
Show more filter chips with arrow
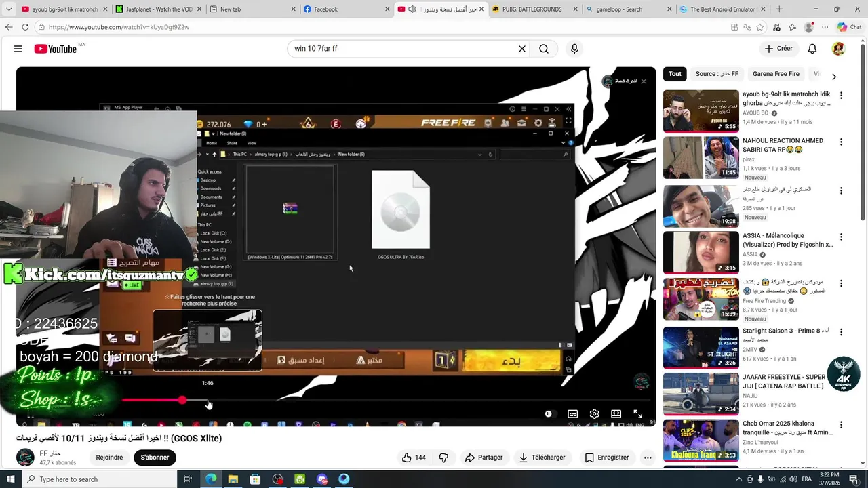(x=834, y=77)
